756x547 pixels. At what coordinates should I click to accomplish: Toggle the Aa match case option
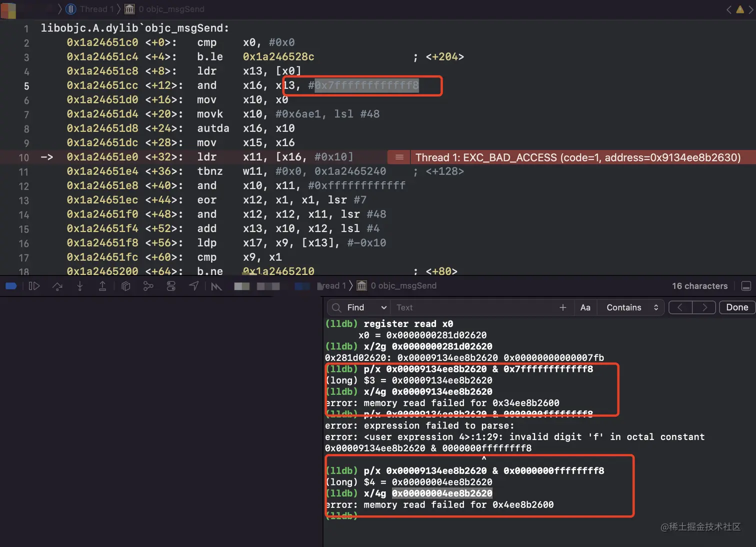[585, 307]
